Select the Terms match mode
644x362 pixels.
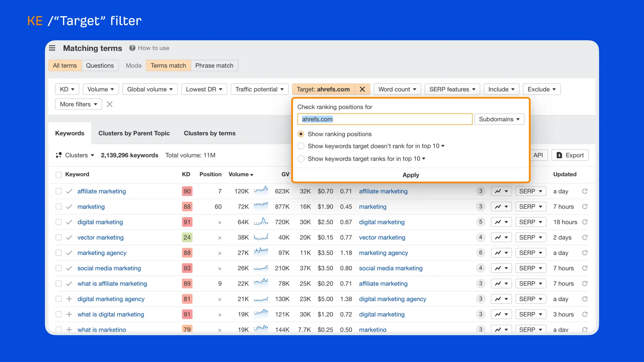click(168, 65)
